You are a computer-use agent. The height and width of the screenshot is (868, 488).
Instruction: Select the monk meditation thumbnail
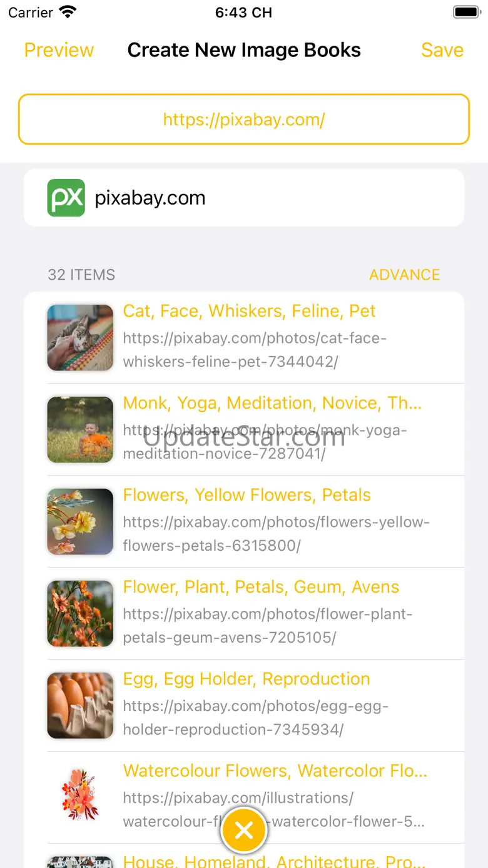[x=80, y=429]
